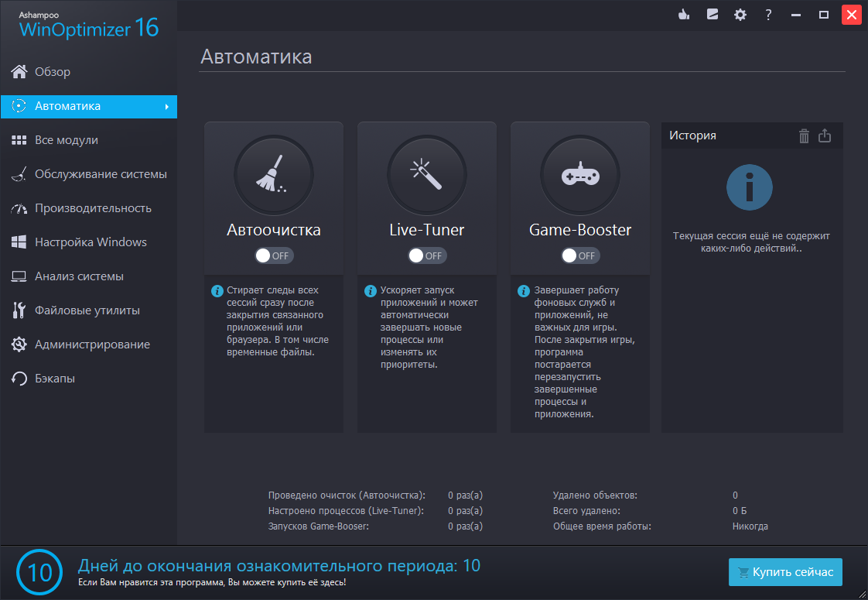Open Обслуживание системы section
The height and width of the screenshot is (600, 868).
point(88,174)
